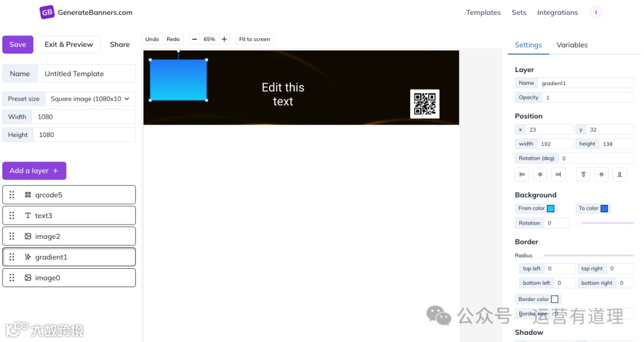Open the Border color swatch
The width and height of the screenshot is (644, 342).
(x=555, y=299)
